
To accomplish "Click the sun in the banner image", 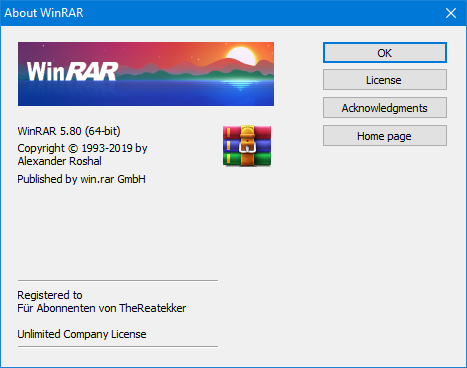I will [241, 56].
